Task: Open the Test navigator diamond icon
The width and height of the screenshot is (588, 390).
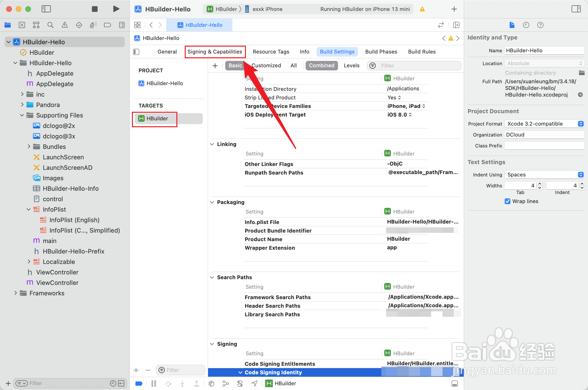Action: tap(79, 25)
